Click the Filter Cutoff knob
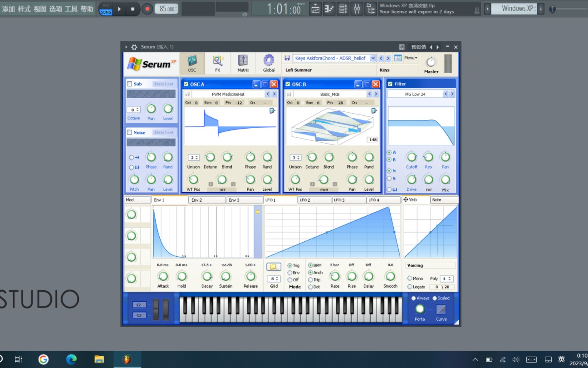This screenshot has height=368, width=588. click(412, 157)
